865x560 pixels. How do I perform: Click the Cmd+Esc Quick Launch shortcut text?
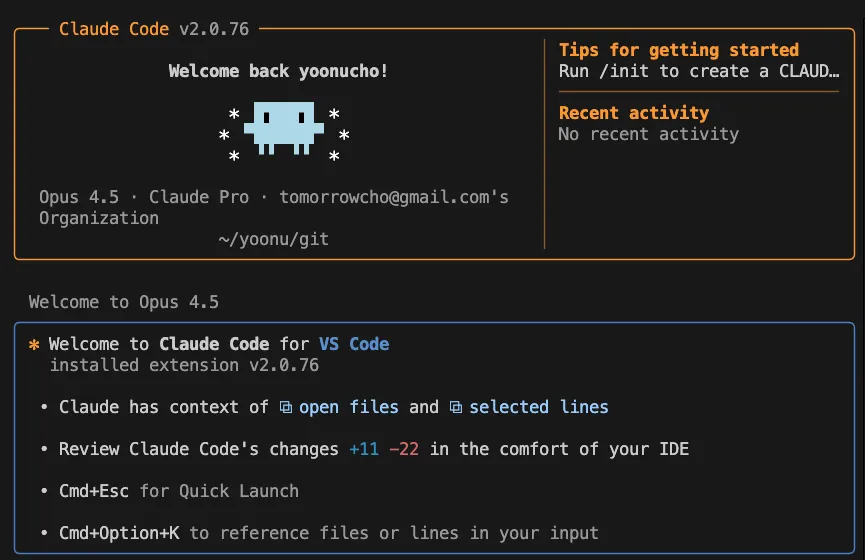point(94,491)
